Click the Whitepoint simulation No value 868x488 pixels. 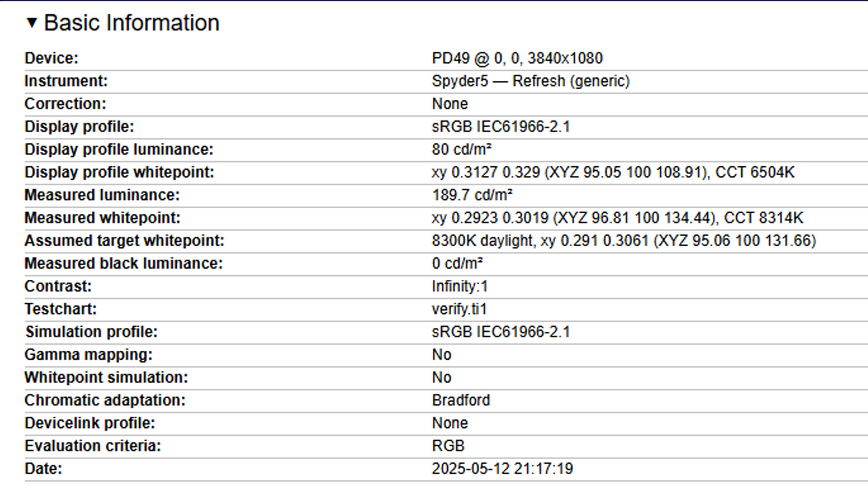click(441, 377)
